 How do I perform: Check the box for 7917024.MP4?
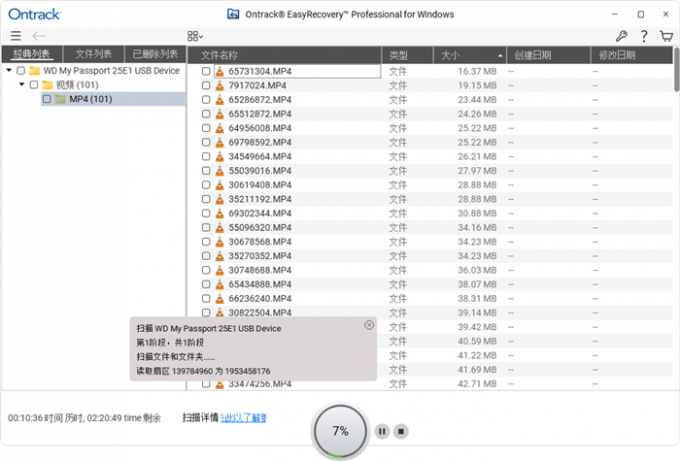point(206,85)
